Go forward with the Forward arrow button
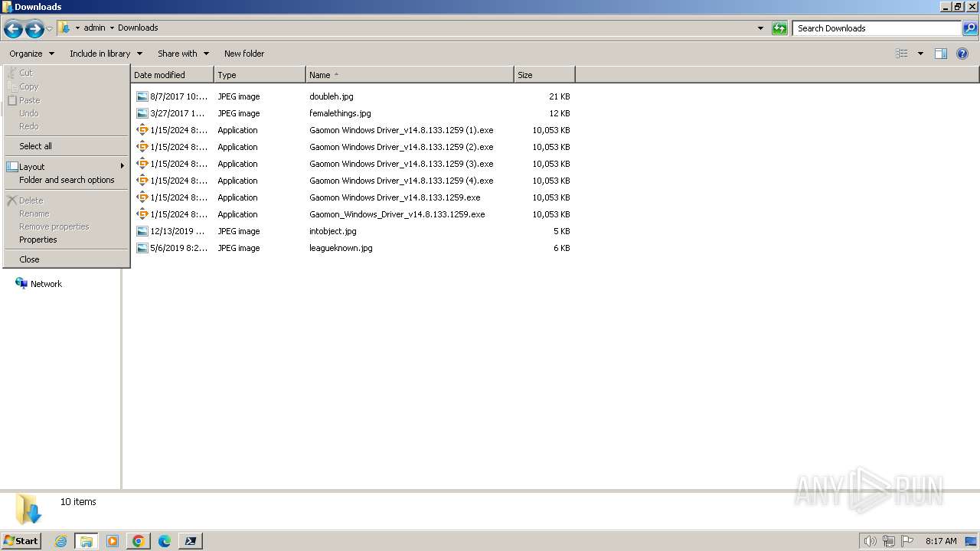The width and height of the screenshot is (980, 551). pos(34,29)
